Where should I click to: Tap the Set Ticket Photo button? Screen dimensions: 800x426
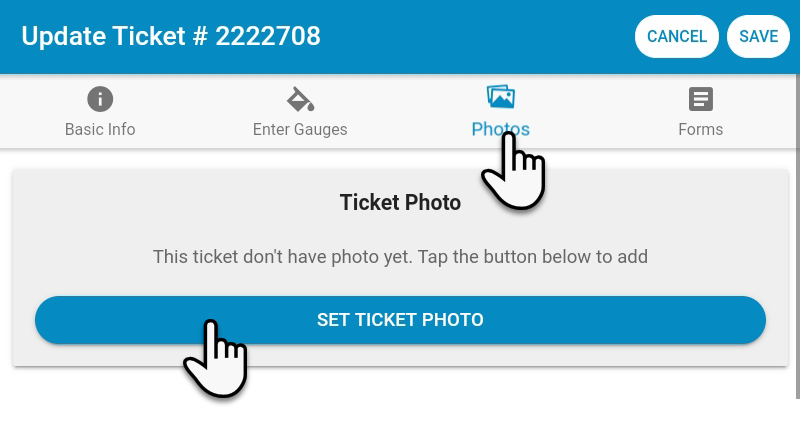[400, 320]
